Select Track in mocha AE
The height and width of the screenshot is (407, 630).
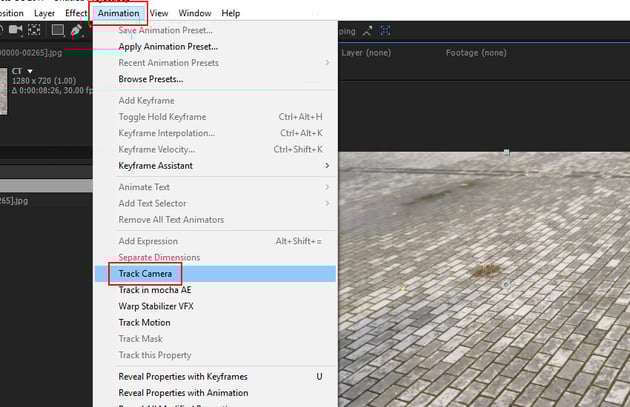point(215,290)
